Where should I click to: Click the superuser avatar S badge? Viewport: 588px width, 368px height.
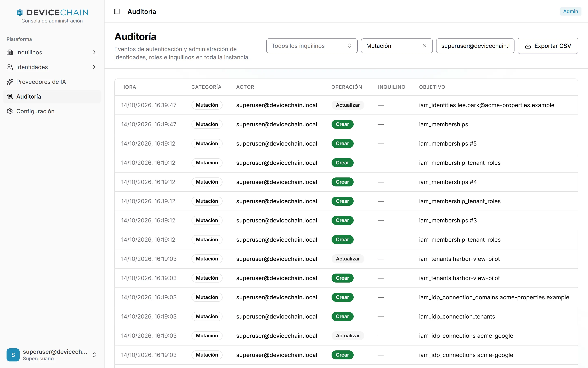tap(13, 355)
